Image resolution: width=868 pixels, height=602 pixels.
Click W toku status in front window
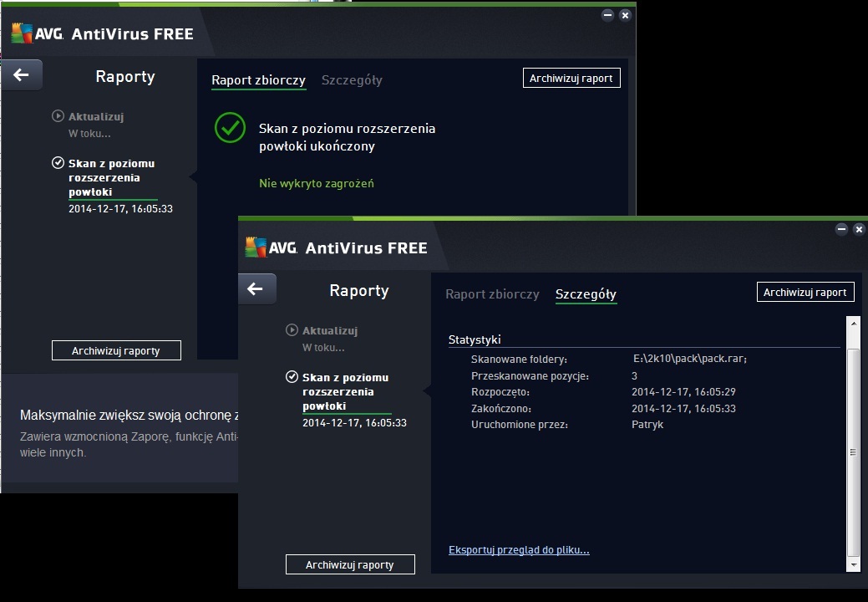(x=323, y=348)
